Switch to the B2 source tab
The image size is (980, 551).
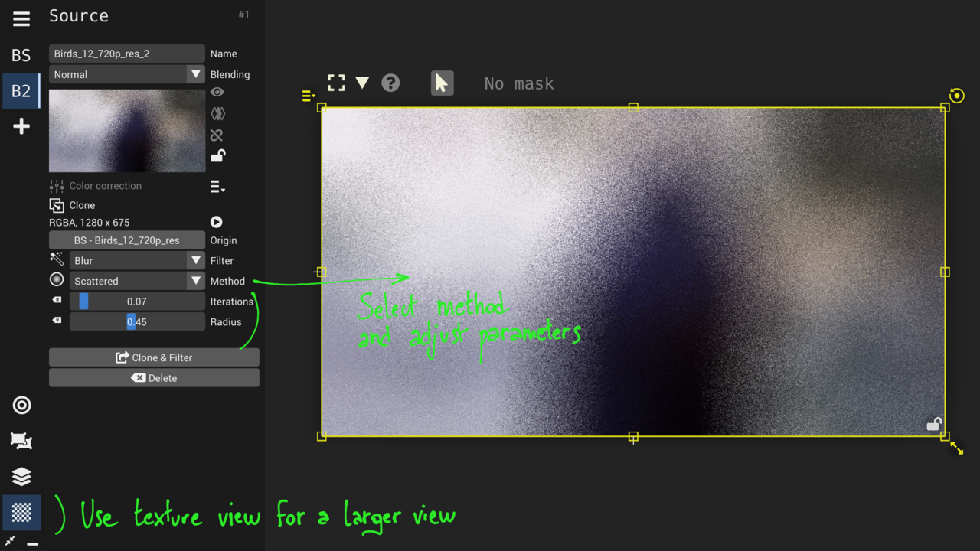tap(21, 90)
